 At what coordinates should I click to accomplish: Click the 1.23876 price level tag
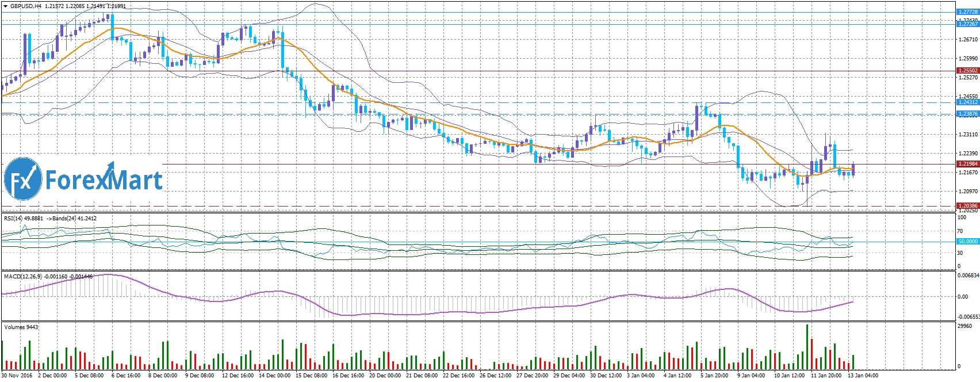(968, 114)
